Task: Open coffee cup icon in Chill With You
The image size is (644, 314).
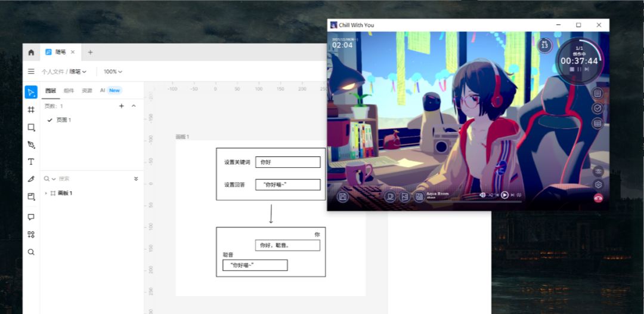Action: click(390, 197)
